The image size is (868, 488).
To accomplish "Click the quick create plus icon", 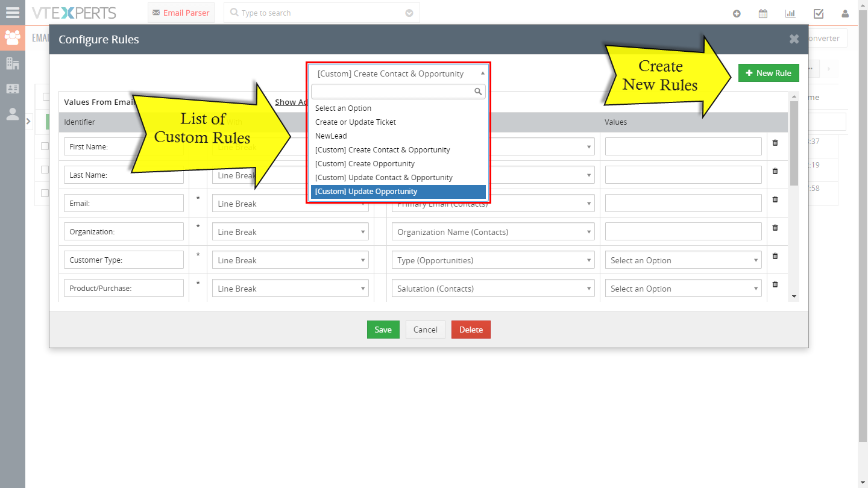I will pyautogui.click(x=737, y=13).
